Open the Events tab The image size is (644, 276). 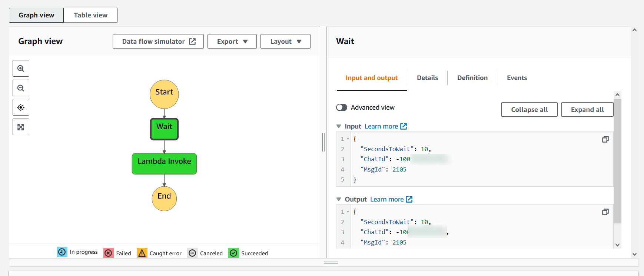tap(517, 78)
